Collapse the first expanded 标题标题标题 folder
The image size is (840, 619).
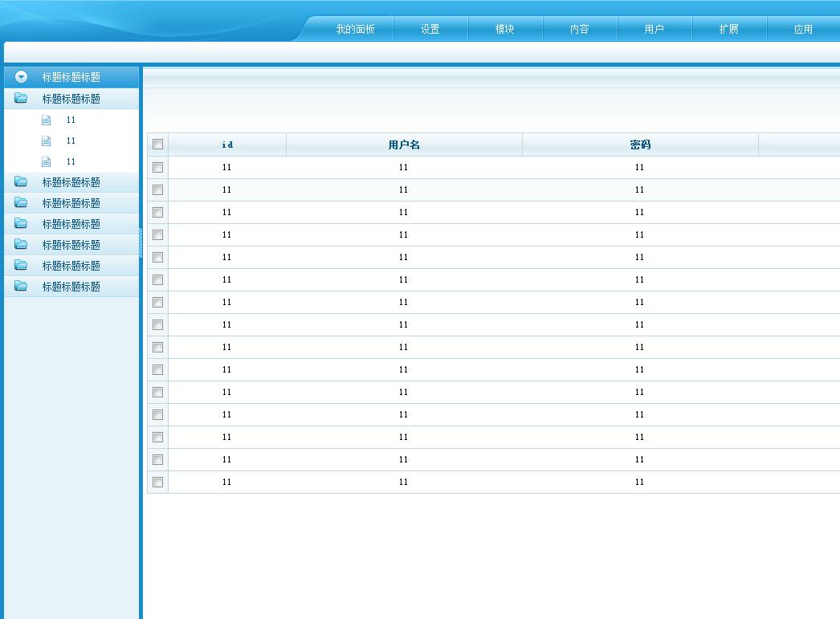(x=71, y=99)
